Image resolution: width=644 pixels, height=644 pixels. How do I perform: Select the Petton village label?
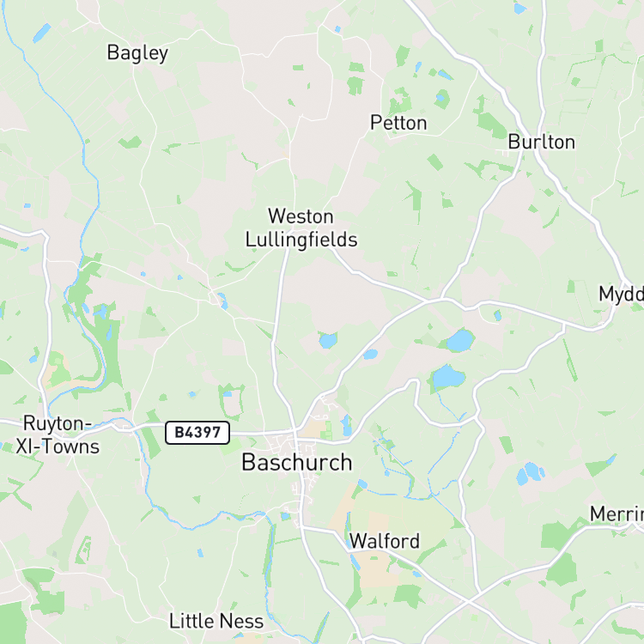[x=398, y=123]
